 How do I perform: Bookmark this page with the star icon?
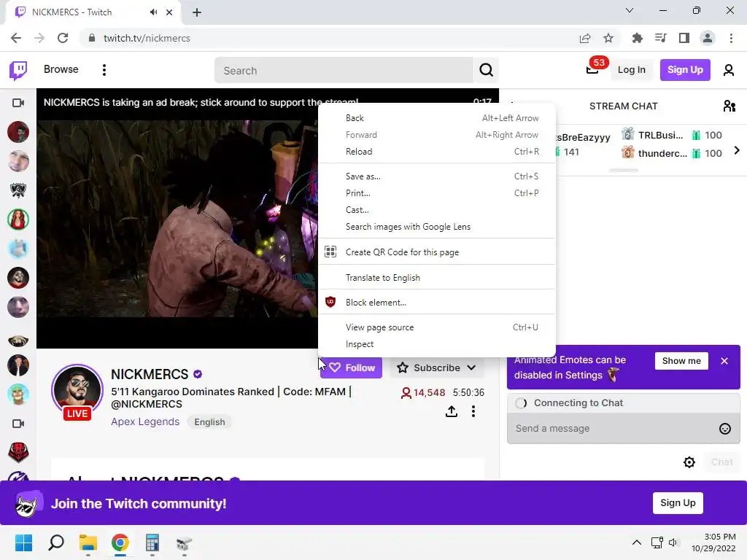point(608,38)
